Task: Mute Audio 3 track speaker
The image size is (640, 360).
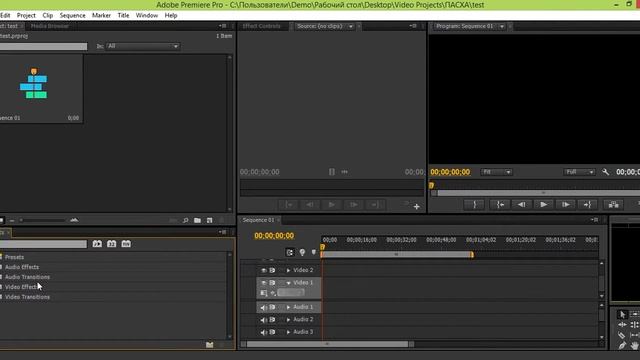Action: coord(264,332)
